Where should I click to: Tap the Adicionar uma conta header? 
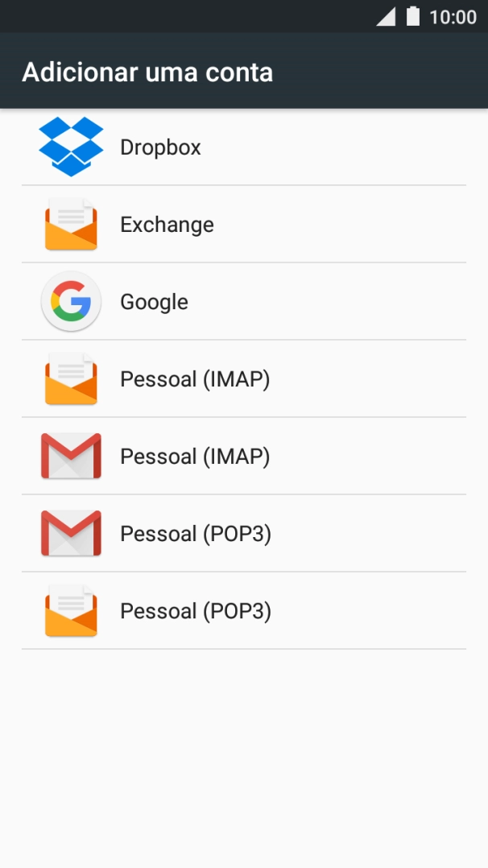[x=148, y=72]
